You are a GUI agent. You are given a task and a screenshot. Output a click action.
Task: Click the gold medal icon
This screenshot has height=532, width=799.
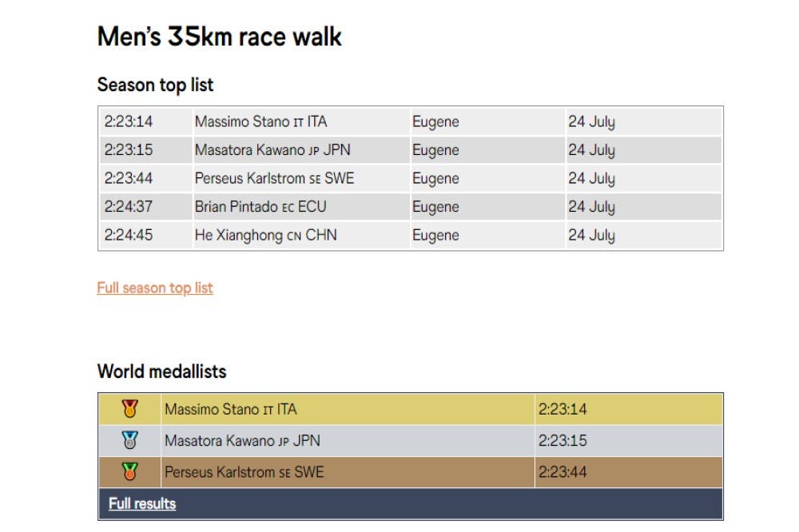[129, 409]
